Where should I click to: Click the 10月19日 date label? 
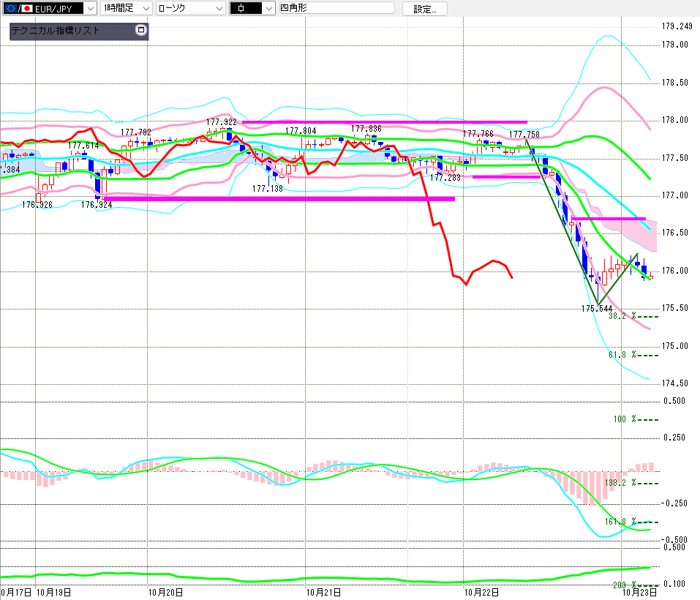(53, 593)
